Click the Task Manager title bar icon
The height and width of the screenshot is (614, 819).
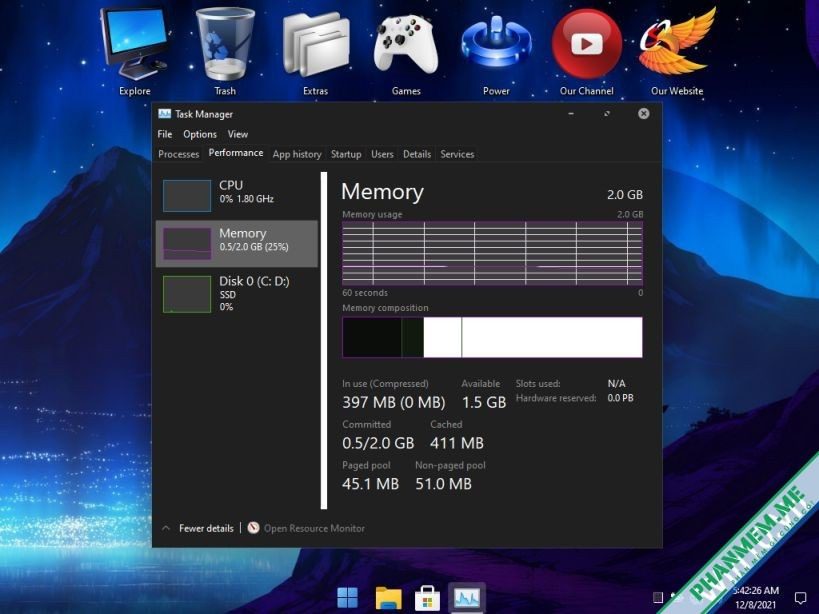pyautogui.click(x=165, y=114)
